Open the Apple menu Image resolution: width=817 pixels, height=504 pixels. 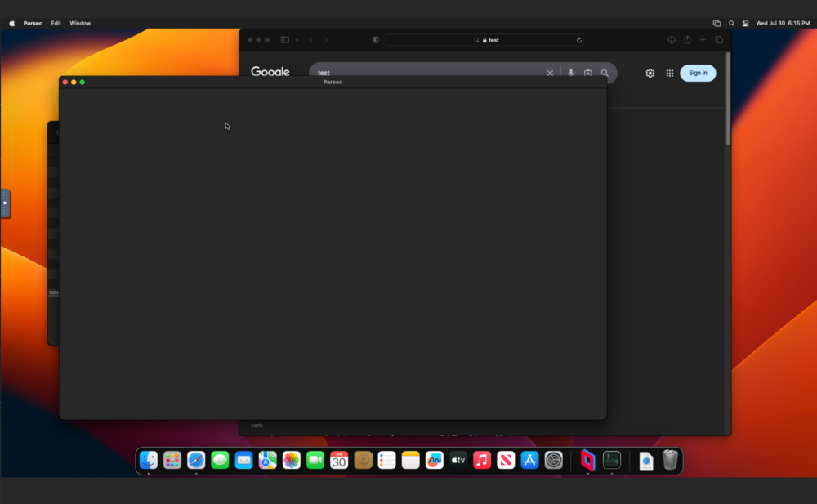[x=12, y=23]
